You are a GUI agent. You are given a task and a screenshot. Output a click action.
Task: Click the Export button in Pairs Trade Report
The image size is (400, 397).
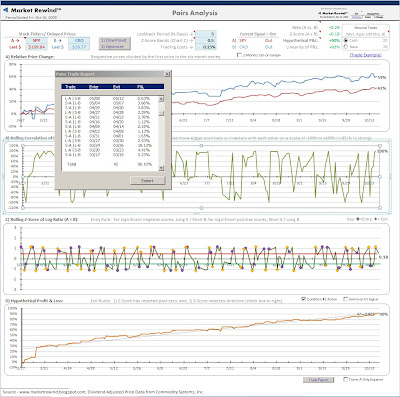[147, 180]
